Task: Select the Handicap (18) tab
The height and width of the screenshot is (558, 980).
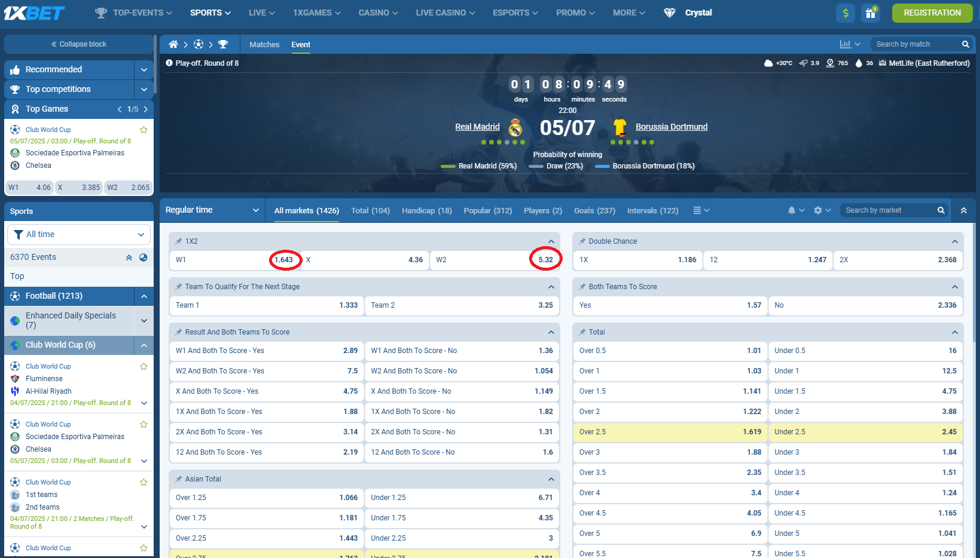Action: [x=427, y=210]
